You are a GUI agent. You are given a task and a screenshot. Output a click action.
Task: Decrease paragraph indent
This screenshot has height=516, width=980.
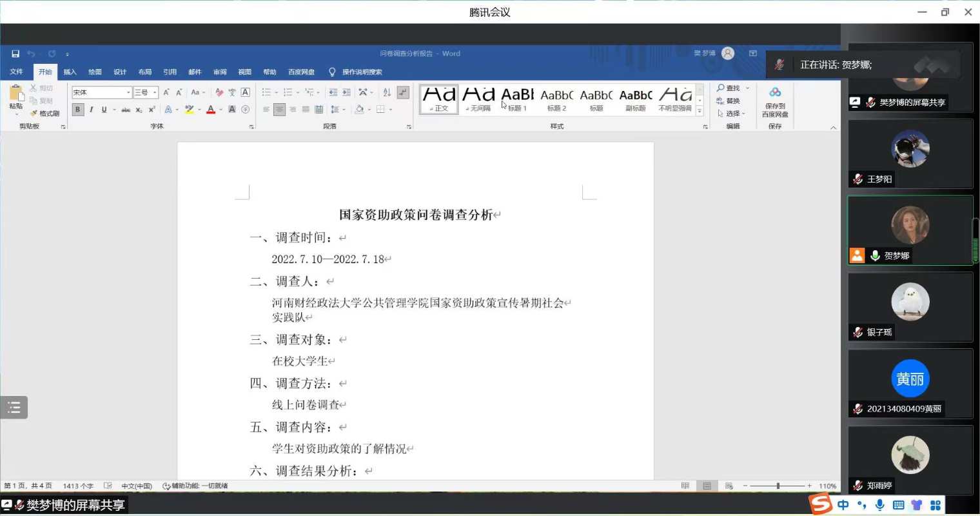point(333,92)
